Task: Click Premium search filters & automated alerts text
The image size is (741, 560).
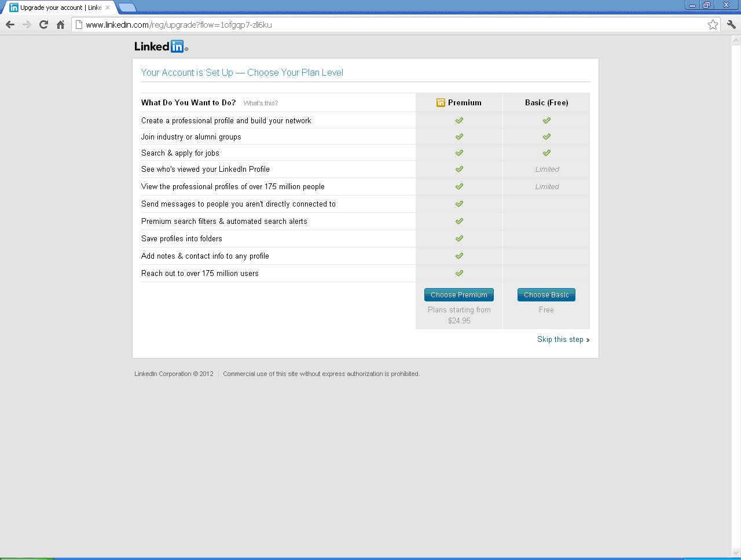Action: (224, 221)
